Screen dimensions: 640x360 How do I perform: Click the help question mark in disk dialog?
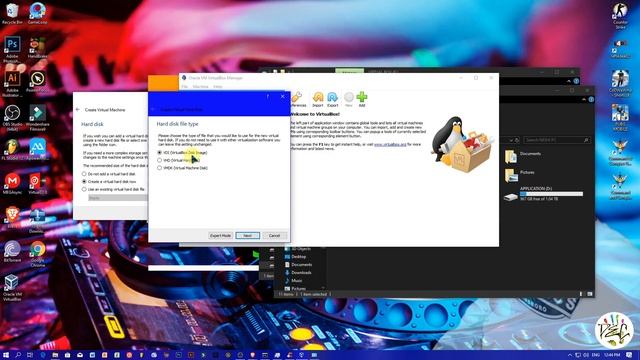268,96
